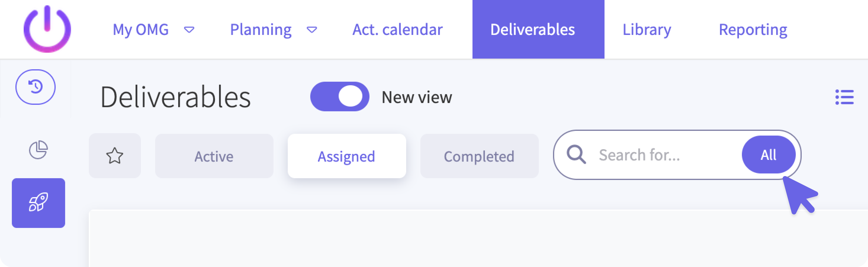Open the history clock icon in sidebar
868x267 pixels.
(x=35, y=87)
